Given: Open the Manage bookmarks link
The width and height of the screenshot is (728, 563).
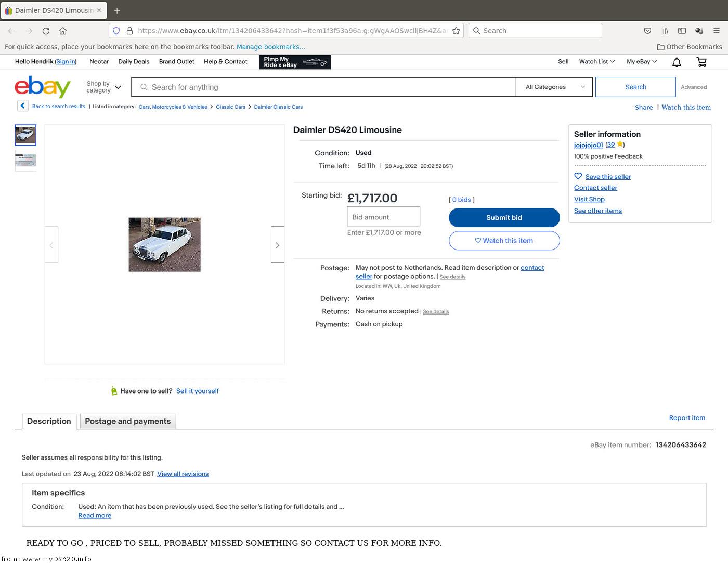Looking at the screenshot, I should pos(271,47).
